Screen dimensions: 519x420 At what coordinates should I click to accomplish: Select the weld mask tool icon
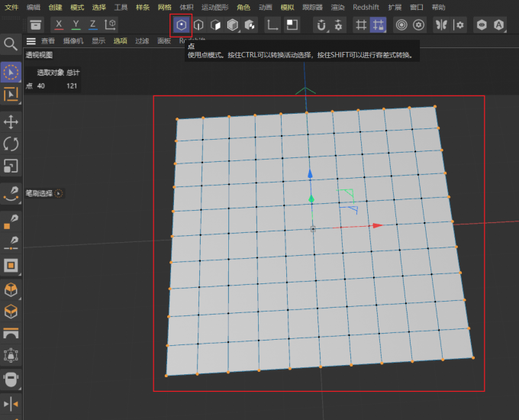pos(11,380)
